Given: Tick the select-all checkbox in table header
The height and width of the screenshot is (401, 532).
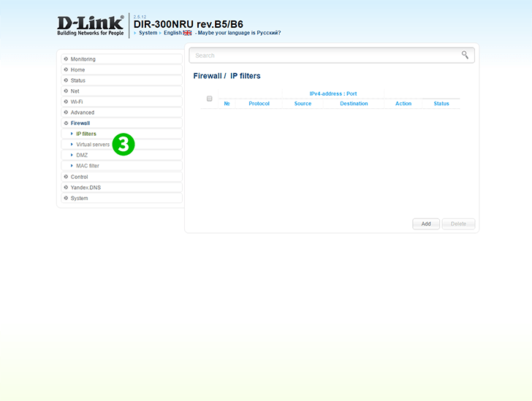Looking at the screenshot, I should pos(209,99).
